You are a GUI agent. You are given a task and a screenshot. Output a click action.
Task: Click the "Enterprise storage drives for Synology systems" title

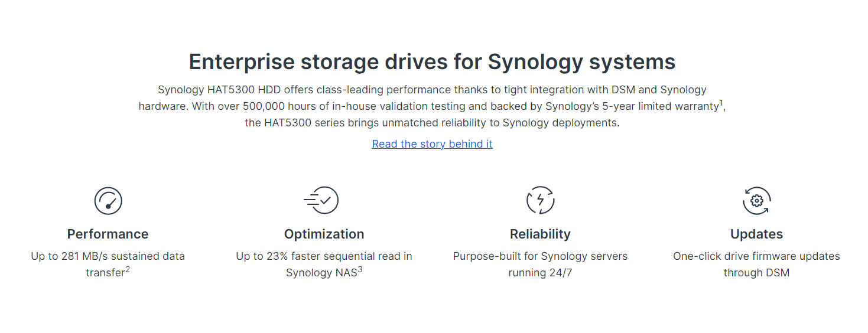(432, 62)
